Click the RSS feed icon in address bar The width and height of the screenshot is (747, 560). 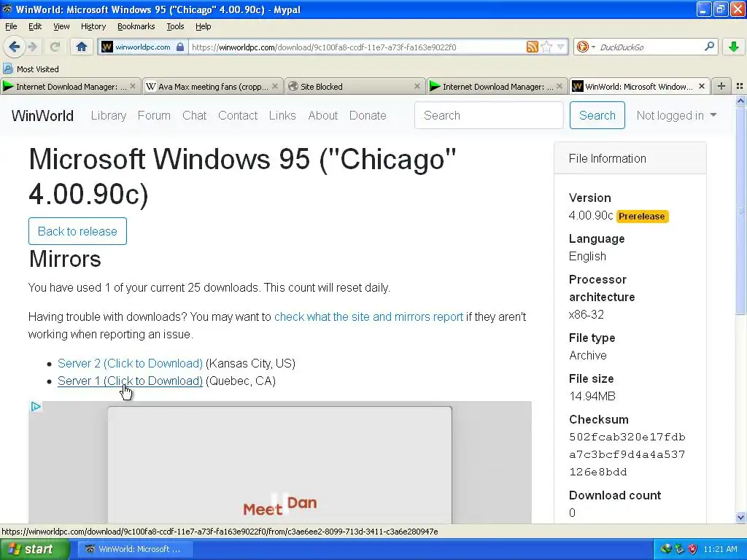point(532,47)
